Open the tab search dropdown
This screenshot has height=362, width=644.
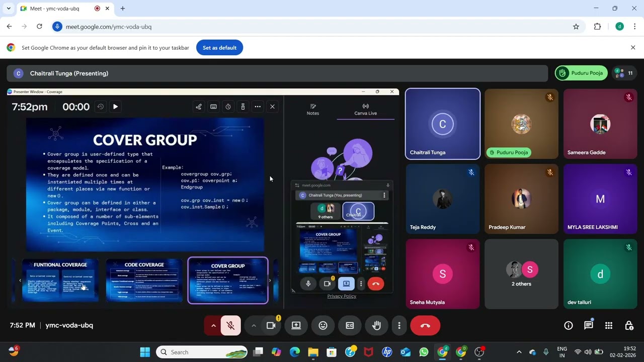(x=9, y=9)
